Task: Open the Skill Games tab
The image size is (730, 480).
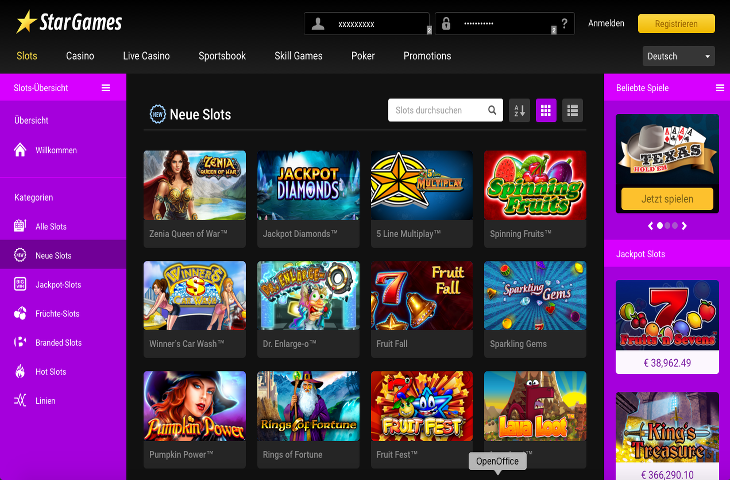Action: tap(298, 56)
